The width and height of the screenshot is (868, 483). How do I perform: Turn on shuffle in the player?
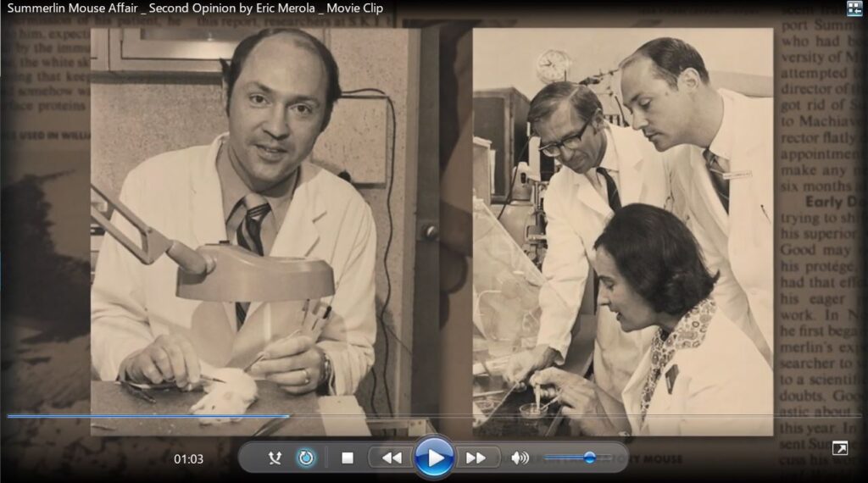275,458
